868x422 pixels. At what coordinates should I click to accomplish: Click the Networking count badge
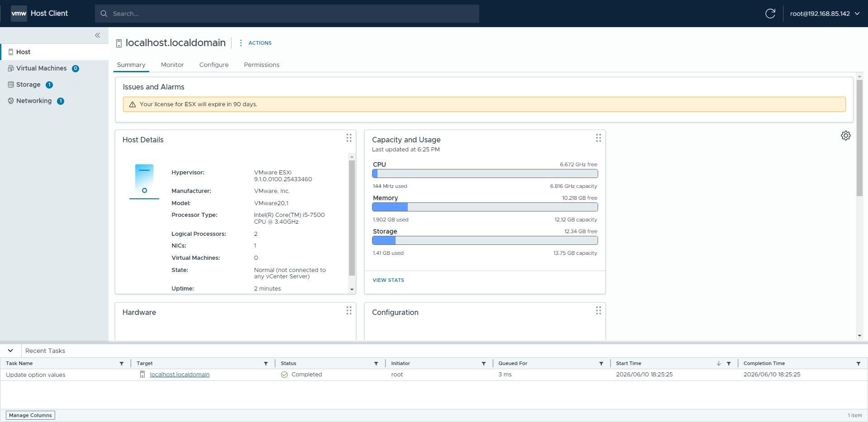(61, 101)
